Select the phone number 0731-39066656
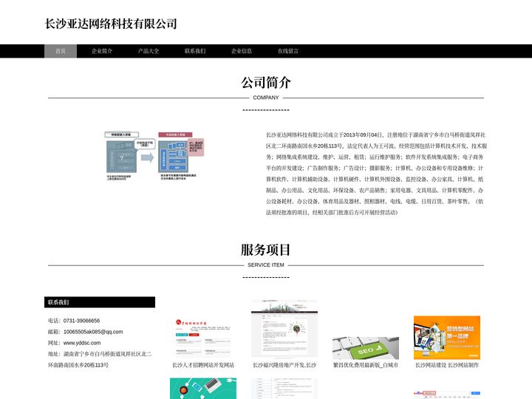The image size is (532, 399). [81, 321]
